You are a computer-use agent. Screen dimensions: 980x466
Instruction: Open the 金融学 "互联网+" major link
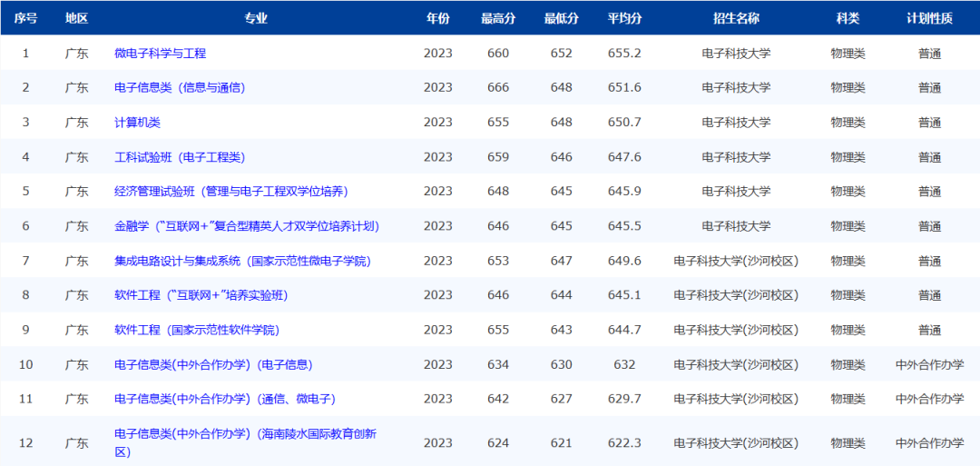[247, 226]
